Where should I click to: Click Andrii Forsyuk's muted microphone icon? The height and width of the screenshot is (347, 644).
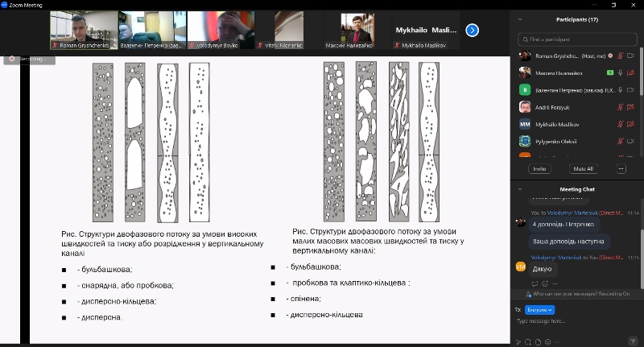click(621, 107)
